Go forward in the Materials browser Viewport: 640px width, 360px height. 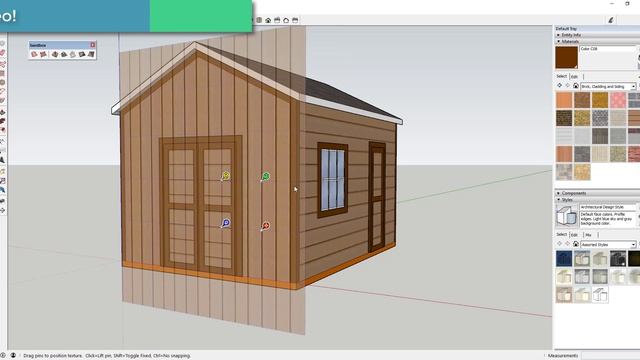coord(567,86)
